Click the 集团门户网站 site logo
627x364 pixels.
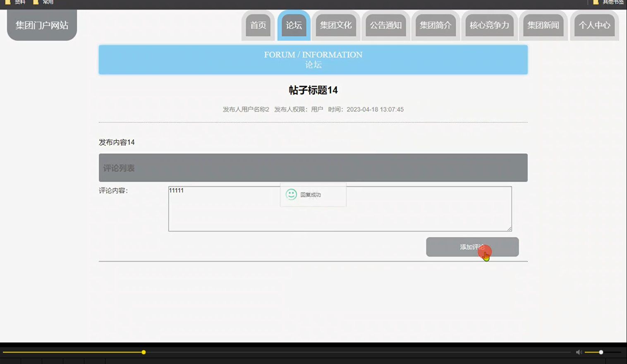41,25
